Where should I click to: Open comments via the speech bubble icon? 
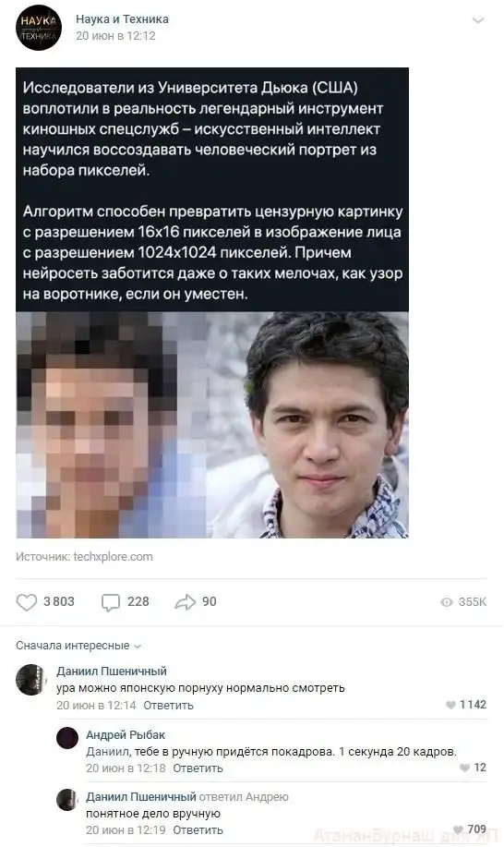click(x=111, y=601)
